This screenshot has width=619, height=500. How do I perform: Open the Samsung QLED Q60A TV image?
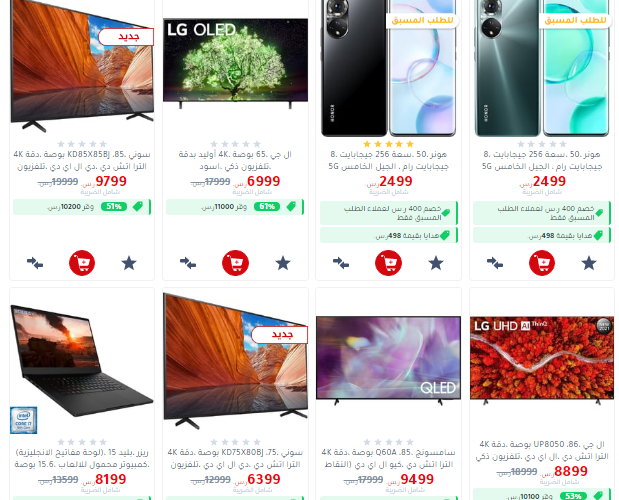click(x=388, y=360)
